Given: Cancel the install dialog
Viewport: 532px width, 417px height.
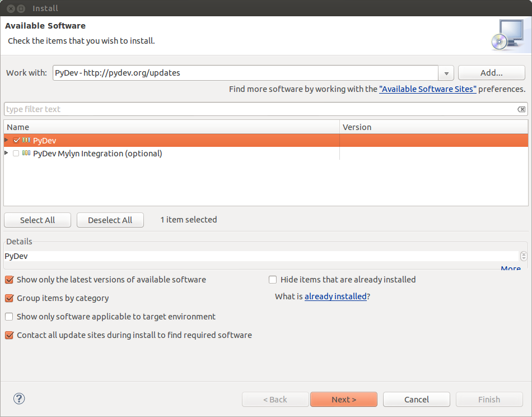Looking at the screenshot, I should tap(417, 399).
